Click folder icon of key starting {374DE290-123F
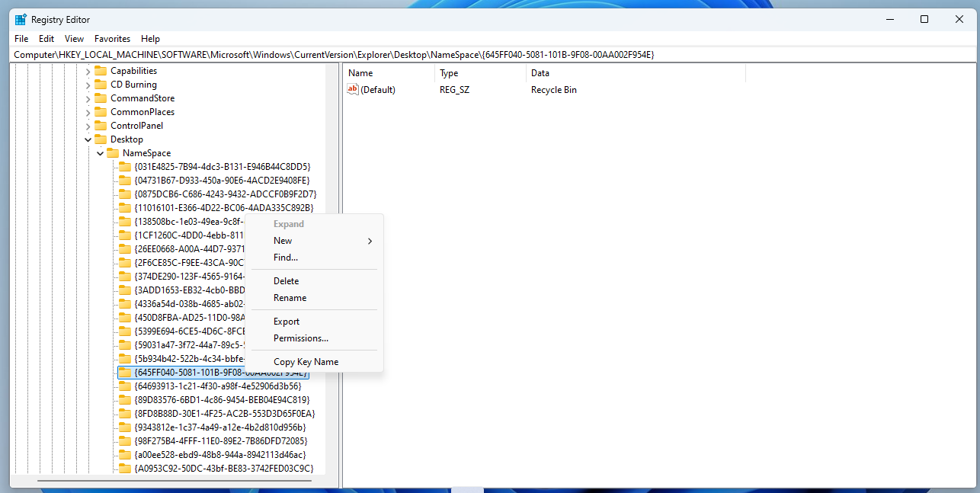The width and height of the screenshot is (980, 493). tap(125, 277)
